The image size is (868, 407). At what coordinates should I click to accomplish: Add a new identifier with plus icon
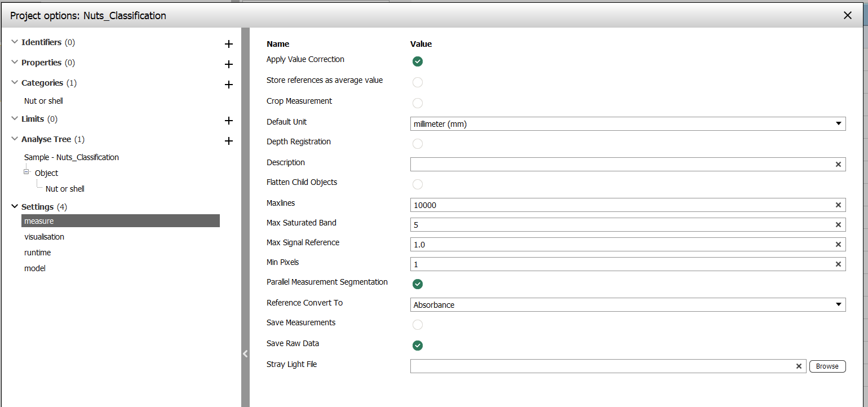(229, 44)
